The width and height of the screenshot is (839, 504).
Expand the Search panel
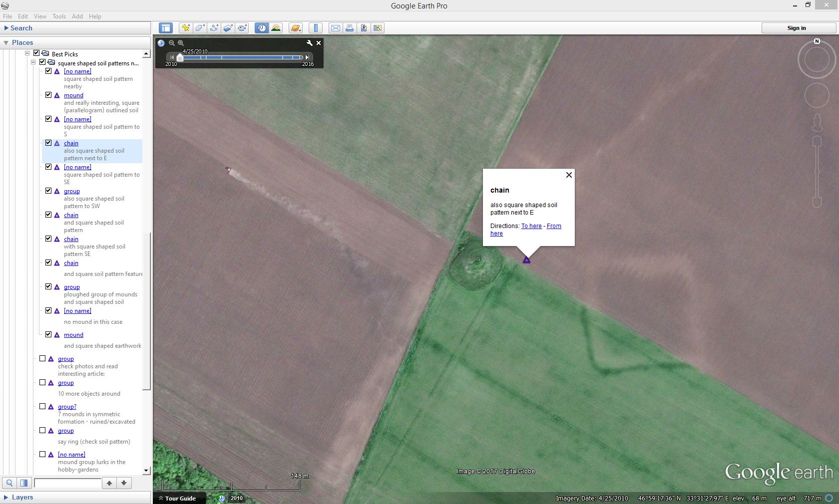coord(6,28)
